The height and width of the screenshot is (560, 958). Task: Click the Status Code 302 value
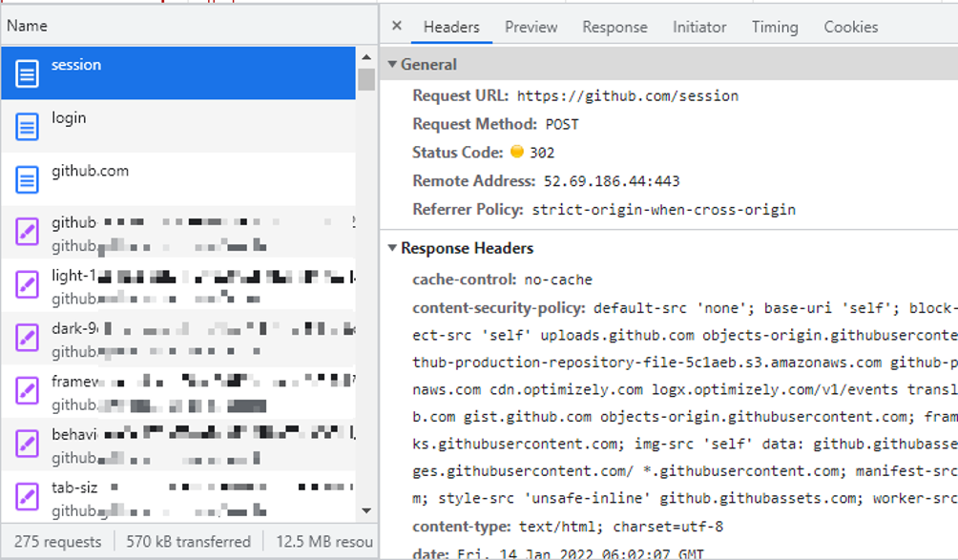542,153
